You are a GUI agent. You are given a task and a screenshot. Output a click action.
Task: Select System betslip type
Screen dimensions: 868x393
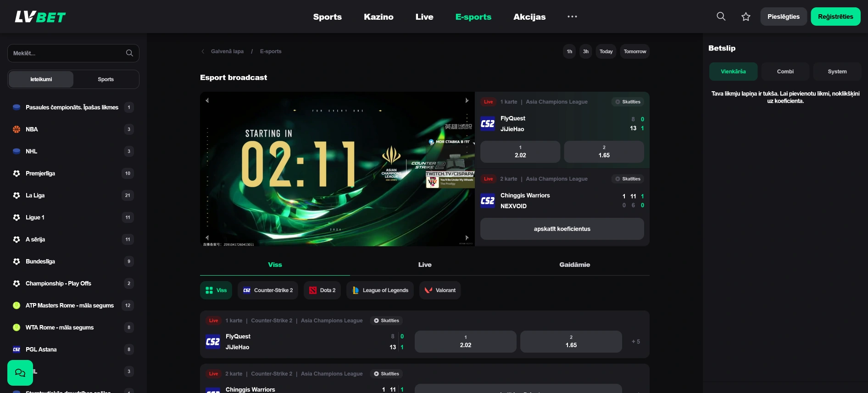[837, 72]
